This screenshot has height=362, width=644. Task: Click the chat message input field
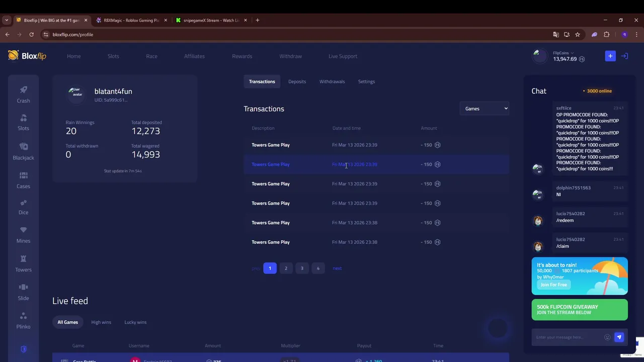(x=568, y=337)
